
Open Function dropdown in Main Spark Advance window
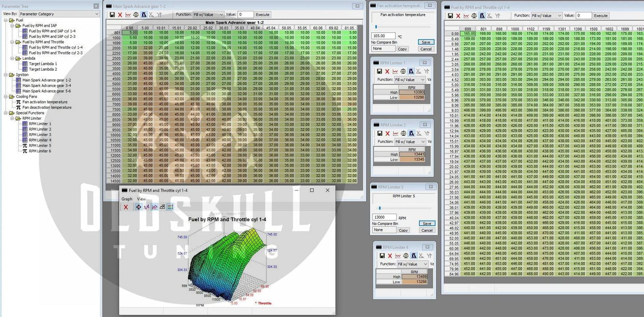point(208,15)
